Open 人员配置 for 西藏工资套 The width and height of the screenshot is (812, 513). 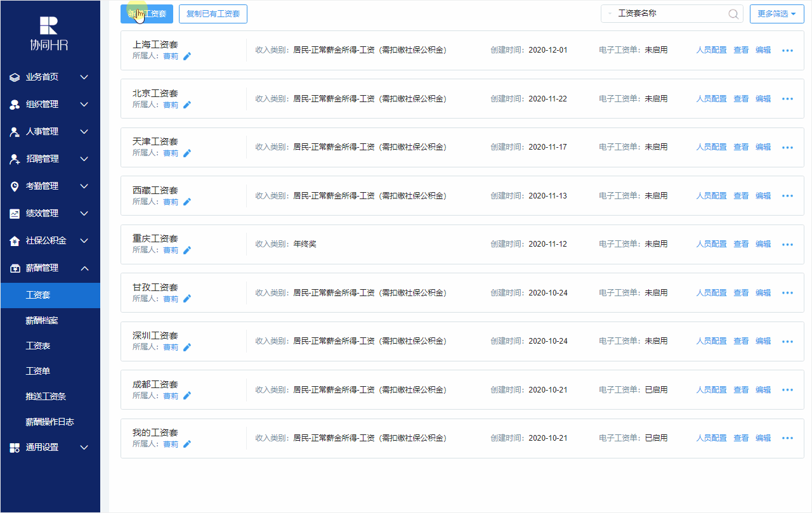[711, 196]
